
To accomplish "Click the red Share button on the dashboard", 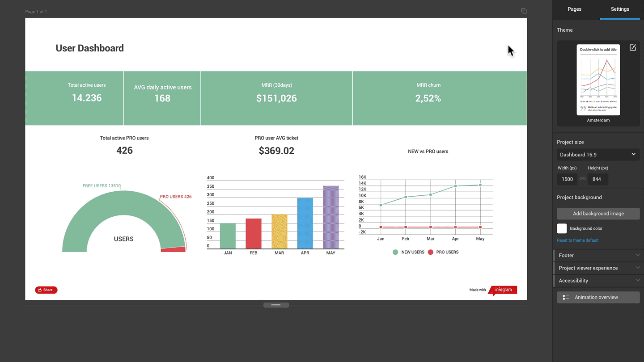I will [x=46, y=290].
